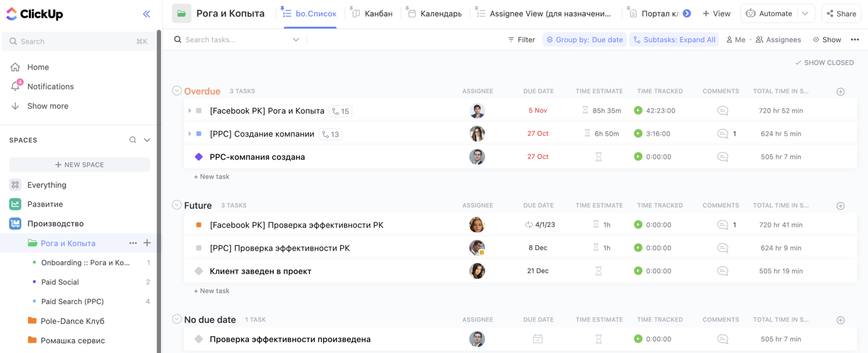Start timer for РРС-компания создана

[x=638, y=157]
